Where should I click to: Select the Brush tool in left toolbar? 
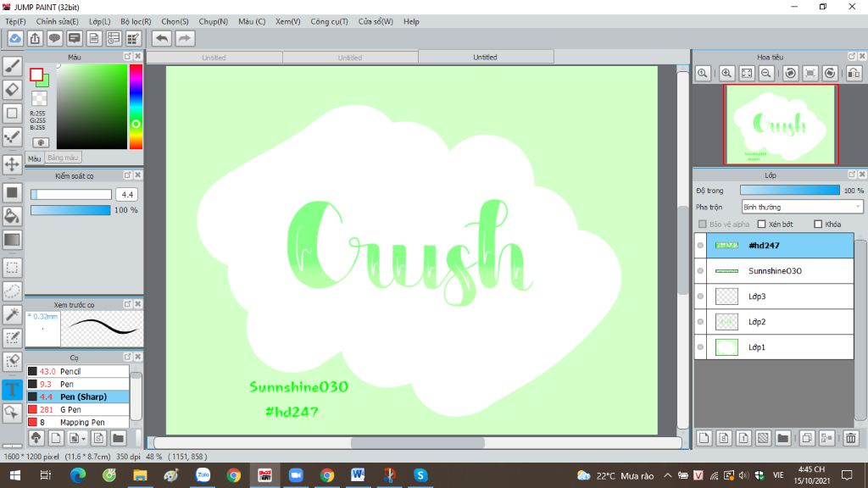click(x=12, y=66)
